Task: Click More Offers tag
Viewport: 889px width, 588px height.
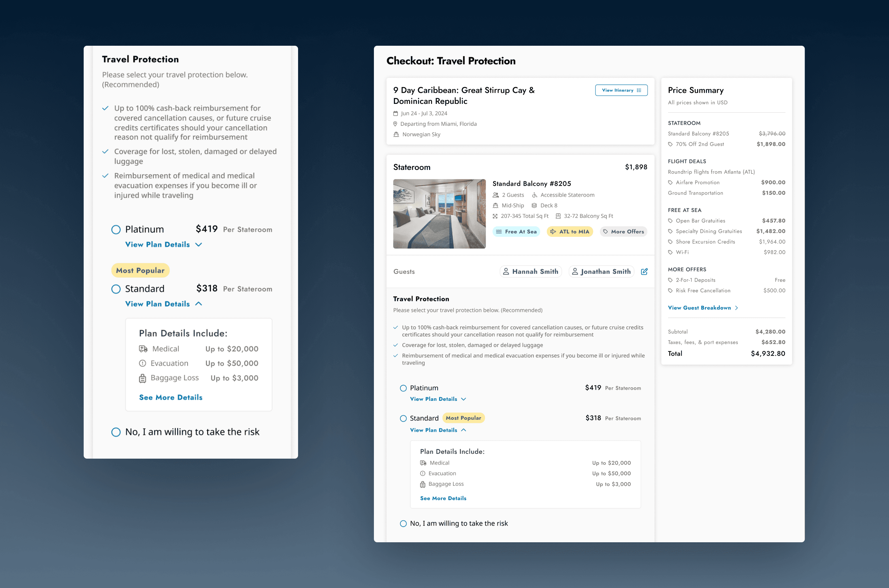Action: click(x=623, y=232)
